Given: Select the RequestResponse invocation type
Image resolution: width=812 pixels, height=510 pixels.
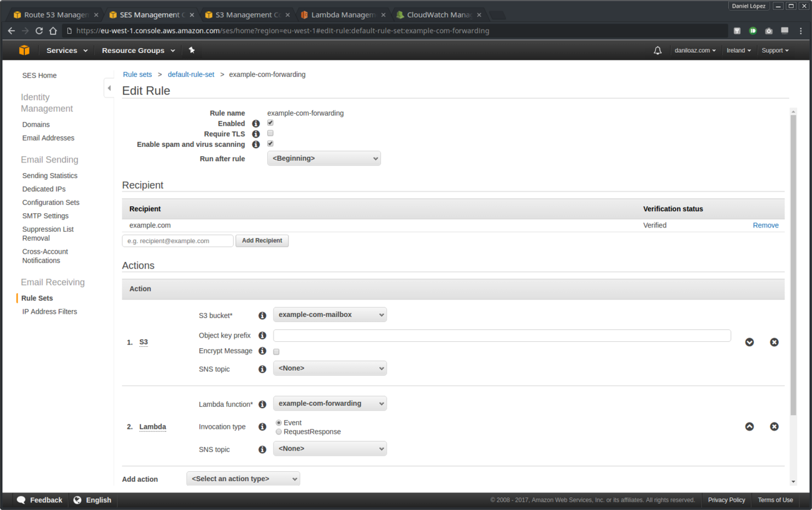Looking at the screenshot, I should [x=279, y=431].
